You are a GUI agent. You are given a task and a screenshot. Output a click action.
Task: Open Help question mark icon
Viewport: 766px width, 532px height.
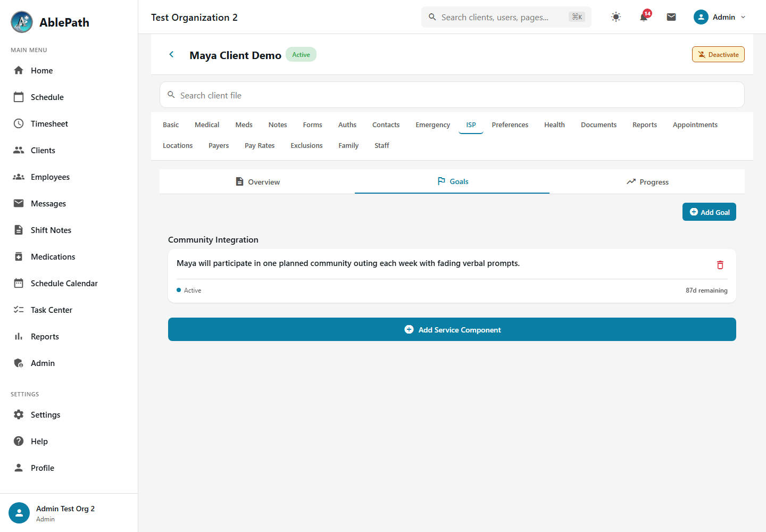[19, 441]
